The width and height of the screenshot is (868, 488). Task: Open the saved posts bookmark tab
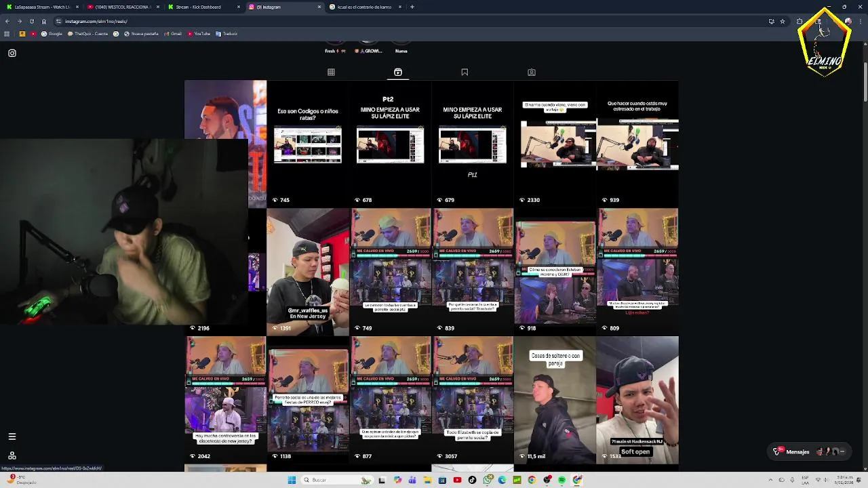(465, 72)
